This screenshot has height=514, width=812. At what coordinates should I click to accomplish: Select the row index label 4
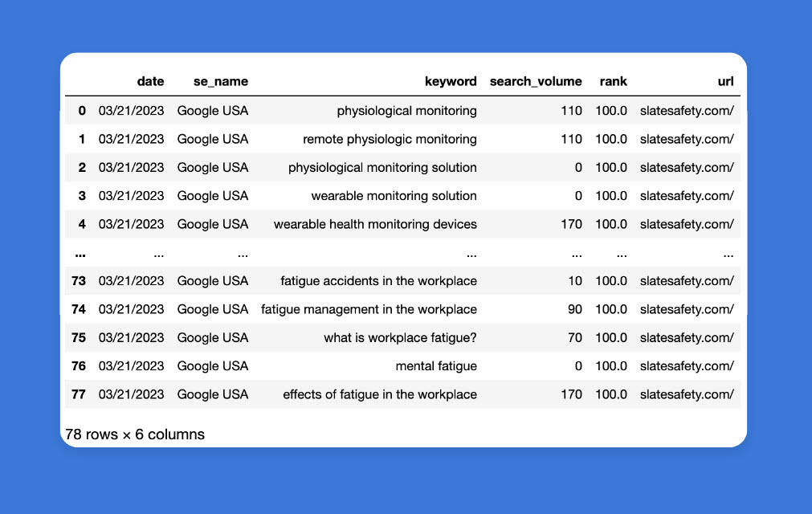[x=82, y=224]
